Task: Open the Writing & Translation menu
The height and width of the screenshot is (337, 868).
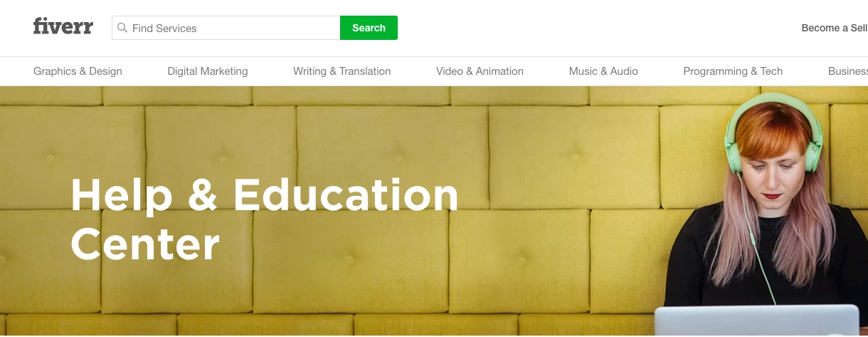Action: point(342,71)
